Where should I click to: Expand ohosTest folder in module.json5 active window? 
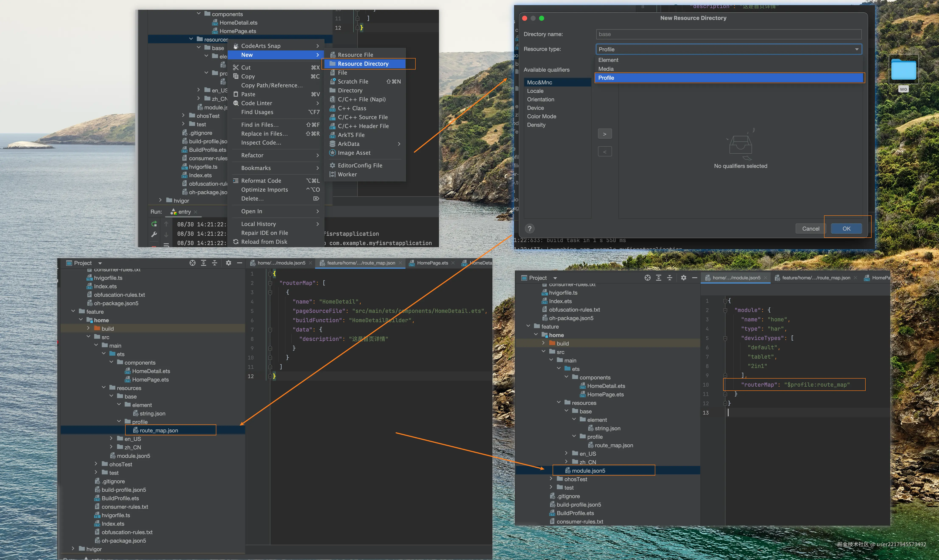pos(551,479)
